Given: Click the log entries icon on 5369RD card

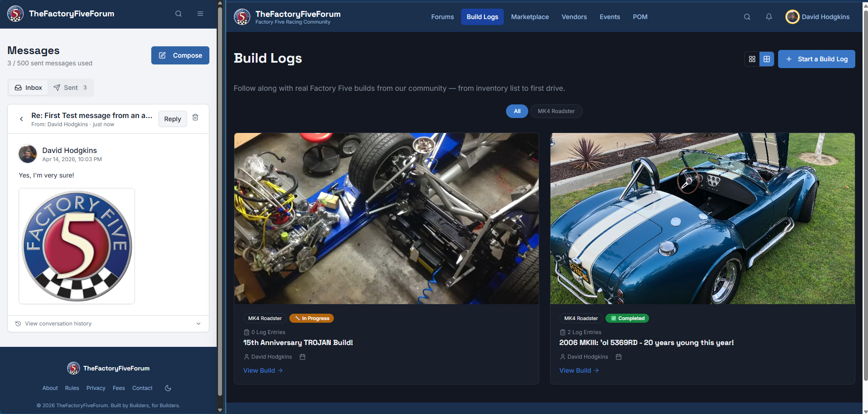Looking at the screenshot, I should pos(563,332).
